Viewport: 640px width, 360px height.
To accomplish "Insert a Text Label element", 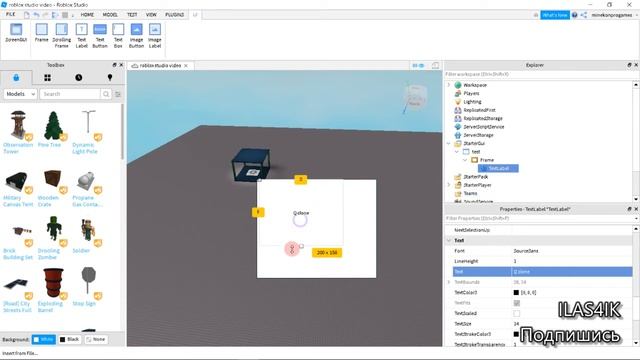I will [x=82, y=36].
